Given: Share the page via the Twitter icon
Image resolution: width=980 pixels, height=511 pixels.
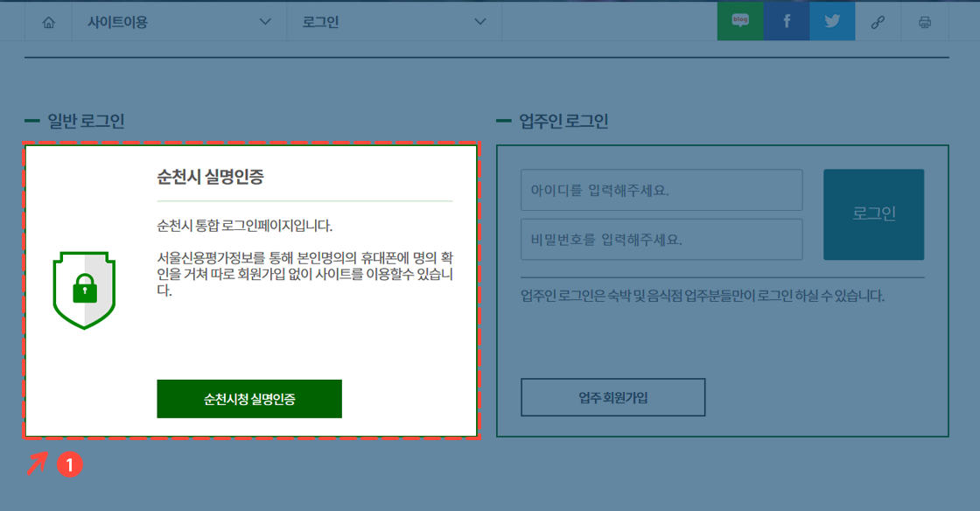Looking at the screenshot, I should point(831,19).
